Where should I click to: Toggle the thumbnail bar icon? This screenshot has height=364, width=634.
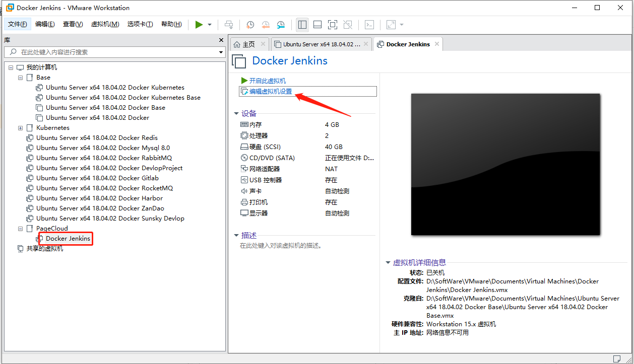click(318, 24)
